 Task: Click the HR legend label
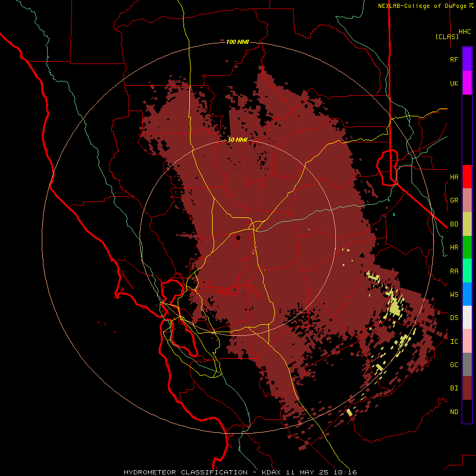coord(454,248)
